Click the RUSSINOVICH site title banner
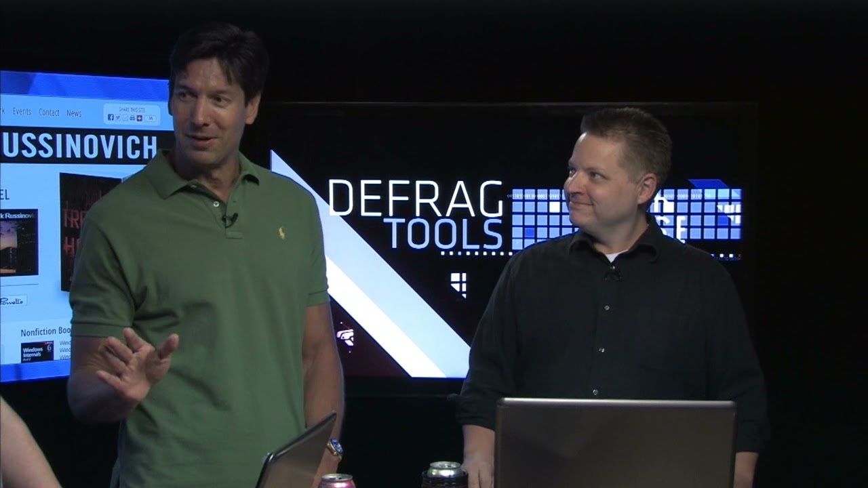The width and height of the screenshot is (868, 488). click(79, 146)
